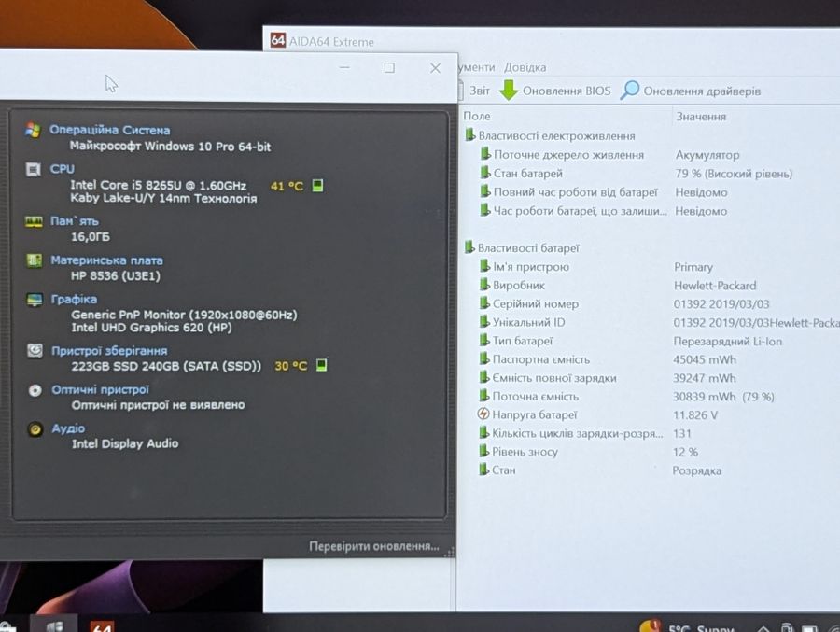Image resolution: width=840 pixels, height=632 pixels.
Task: Click the Материнська плата board icon
Action: [x=35, y=260]
